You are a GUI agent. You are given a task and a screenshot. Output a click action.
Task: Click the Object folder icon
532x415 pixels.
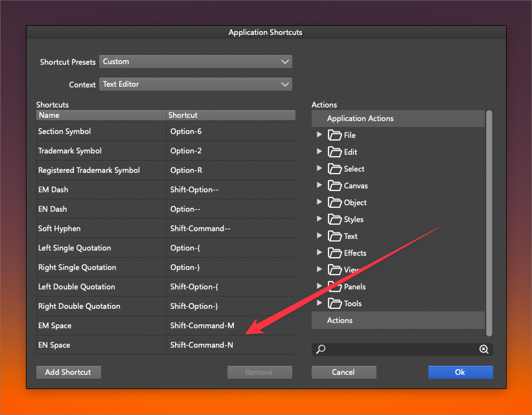tap(334, 203)
